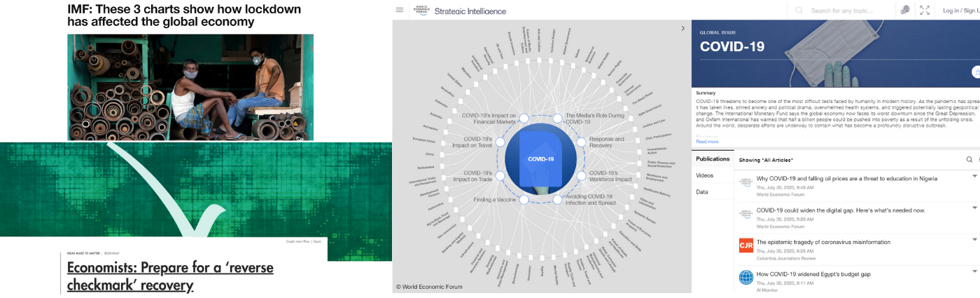Select 'Switzerland' on outer ring
Screen dimensions: 980x298
(x=426, y=167)
